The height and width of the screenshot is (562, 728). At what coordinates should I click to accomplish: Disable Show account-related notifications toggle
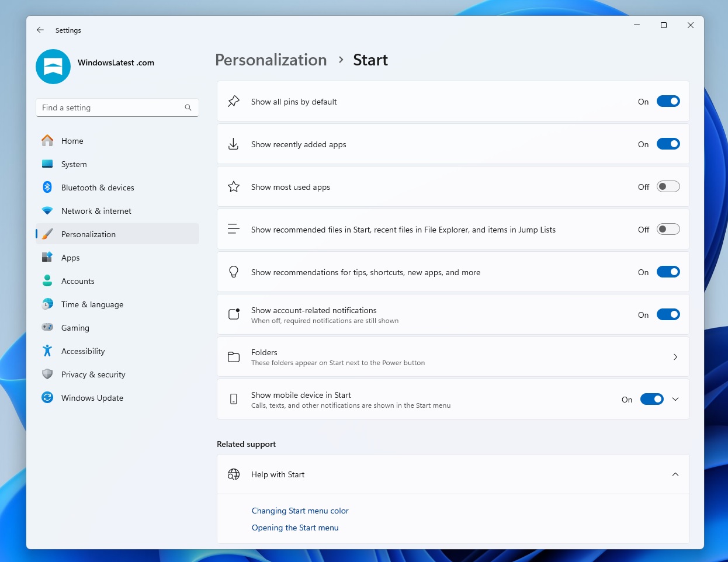pos(668,315)
